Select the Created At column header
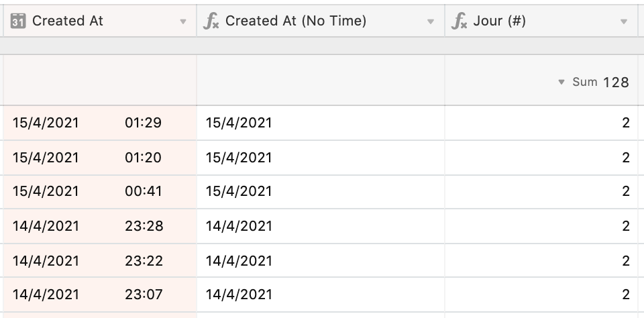The width and height of the screenshot is (644, 318). (100, 21)
